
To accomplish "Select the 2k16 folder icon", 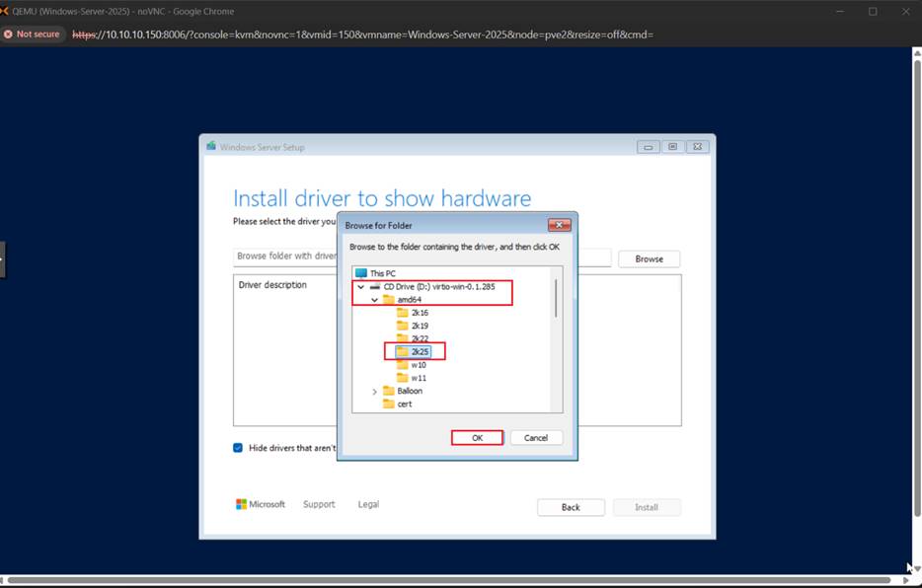I will [x=403, y=313].
